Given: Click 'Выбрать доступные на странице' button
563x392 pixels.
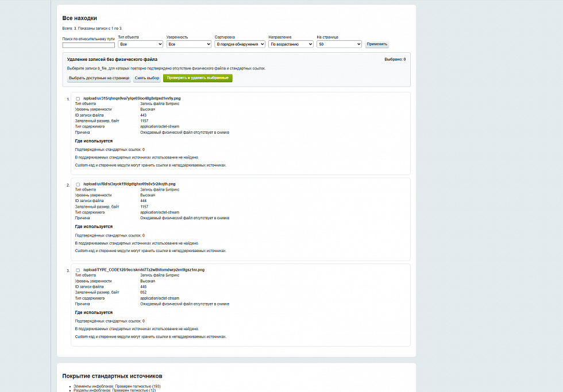Looking at the screenshot, I should 99,78.
